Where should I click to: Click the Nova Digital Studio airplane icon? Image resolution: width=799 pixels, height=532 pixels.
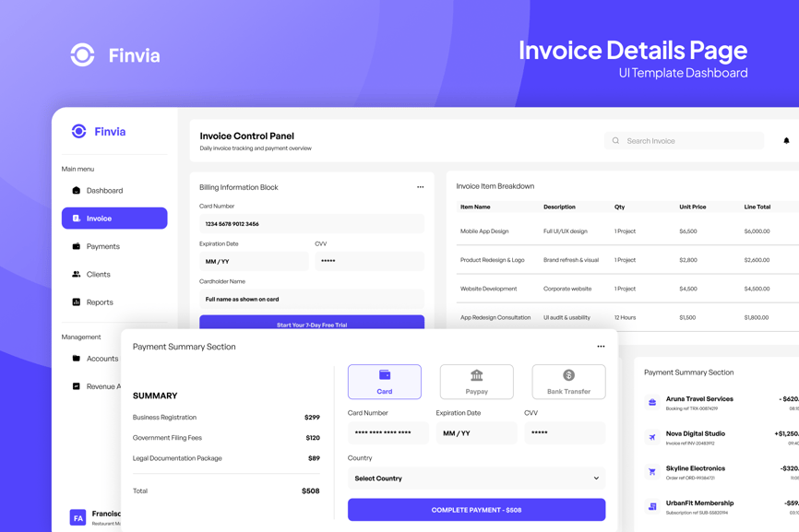pos(652,437)
